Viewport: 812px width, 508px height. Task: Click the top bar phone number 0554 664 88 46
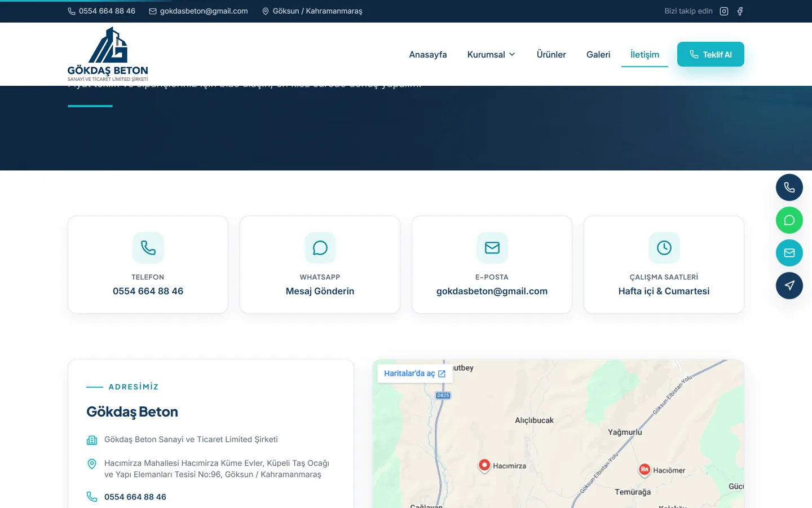coord(107,11)
